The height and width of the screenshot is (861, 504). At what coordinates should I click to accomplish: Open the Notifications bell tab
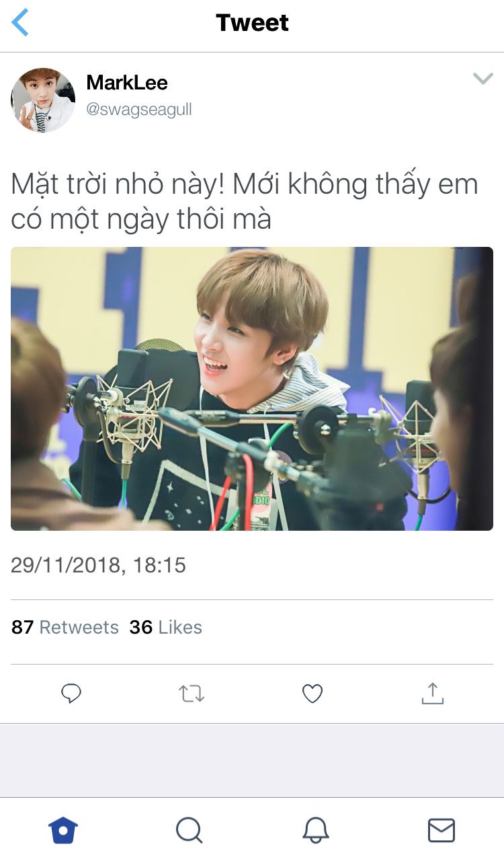click(x=315, y=830)
